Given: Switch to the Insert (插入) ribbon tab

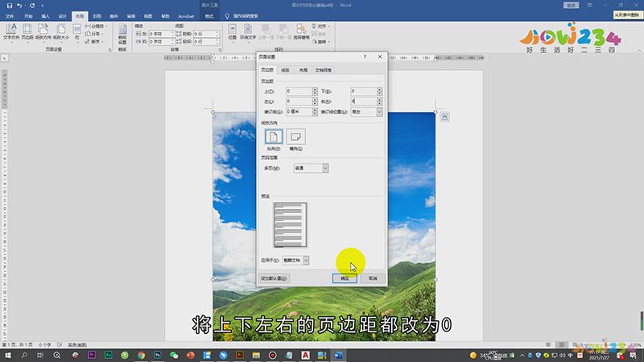Looking at the screenshot, I should click(45, 16).
